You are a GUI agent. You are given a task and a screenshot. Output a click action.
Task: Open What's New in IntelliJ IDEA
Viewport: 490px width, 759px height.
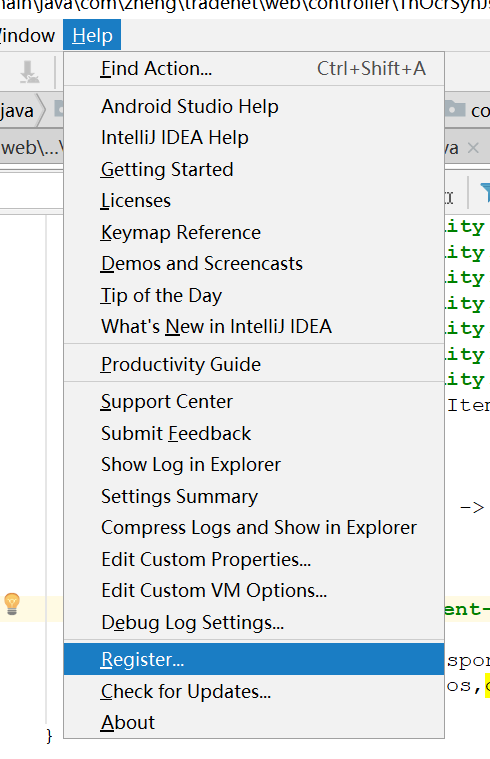tap(254, 327)
